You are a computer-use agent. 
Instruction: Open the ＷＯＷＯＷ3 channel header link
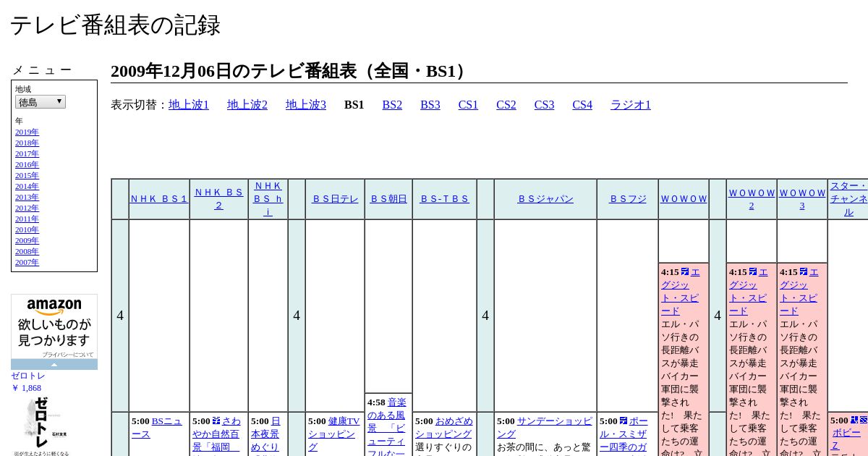point(802,199)
